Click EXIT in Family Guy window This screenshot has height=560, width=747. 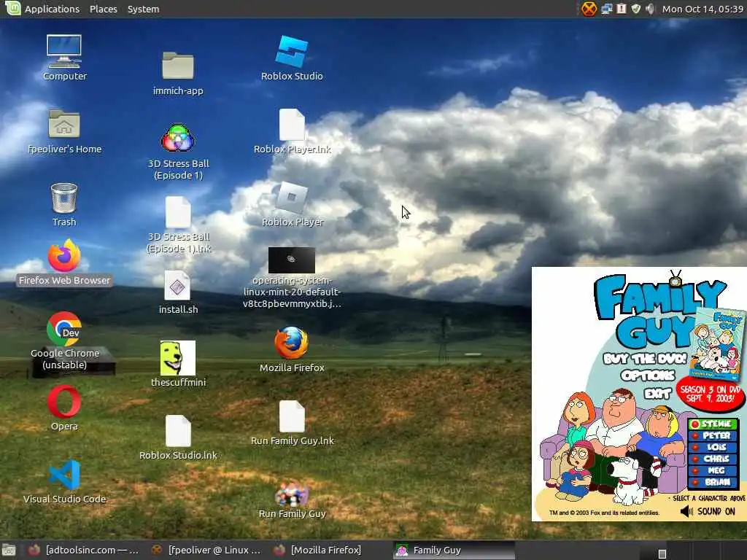pyautogui.click(x=658, y=393)
